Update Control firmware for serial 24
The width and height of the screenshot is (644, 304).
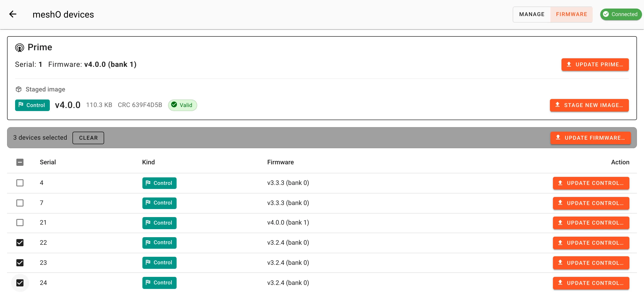591,283
